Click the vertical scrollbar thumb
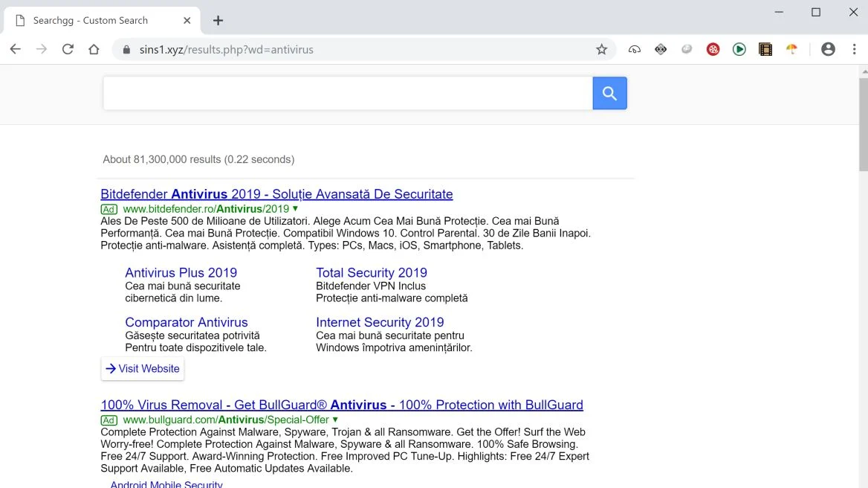This screenshot has width=868, height=488. pyautogui.click(x=864, y=125)
